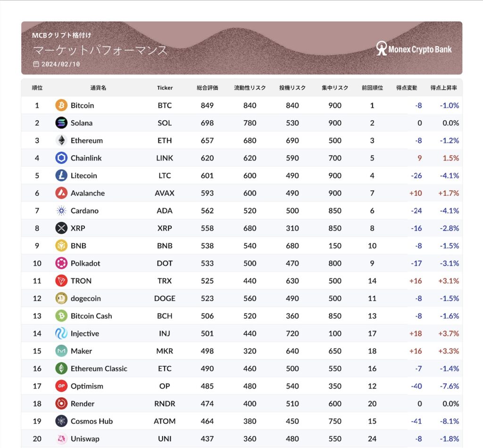Click the INJ ticker symbol
Screen dimensions: 483x448
pyautogui.click(x=165, y=333)
